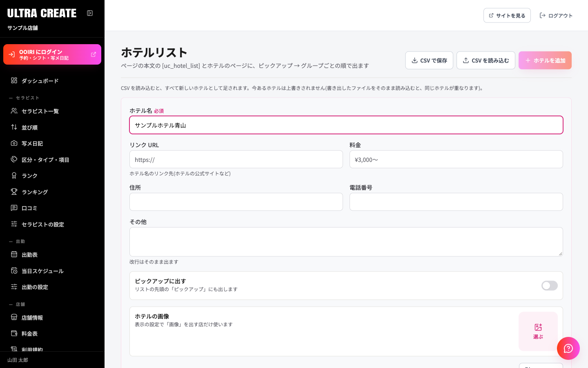Click the リンク URL input field
This screenshot has height=368, width=588.
click(x=236, y=159)
